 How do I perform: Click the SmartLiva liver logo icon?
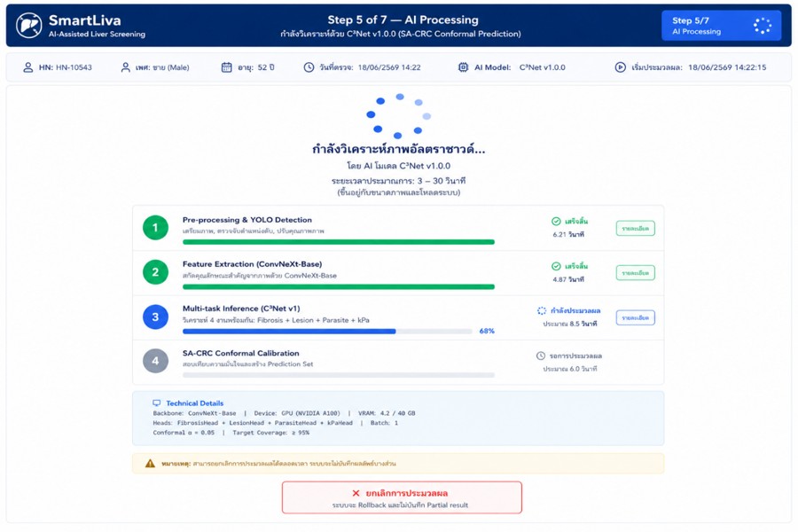[28, 26]
